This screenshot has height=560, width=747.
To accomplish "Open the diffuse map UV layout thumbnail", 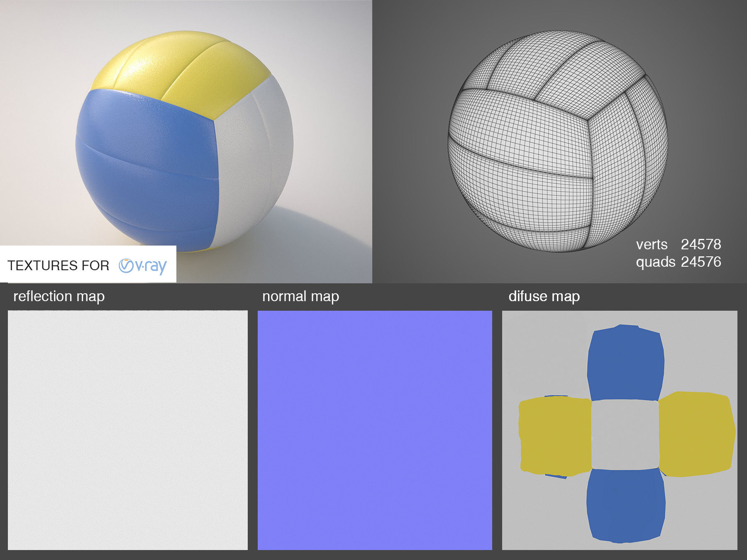I will [620, 430].
